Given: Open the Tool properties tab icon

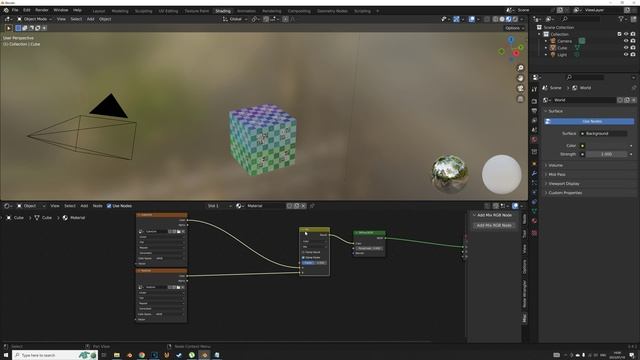Looking at the screenshot, I should tap(534, 89).
